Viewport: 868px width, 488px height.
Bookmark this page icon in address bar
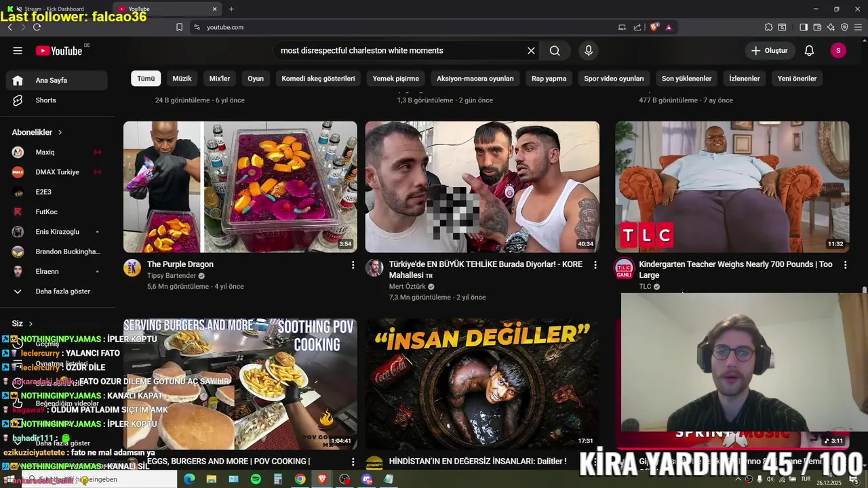pos(179,27)
